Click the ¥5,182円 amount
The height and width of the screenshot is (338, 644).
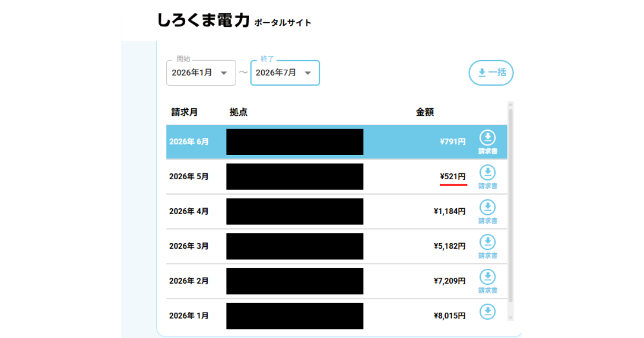click(450, 246)
